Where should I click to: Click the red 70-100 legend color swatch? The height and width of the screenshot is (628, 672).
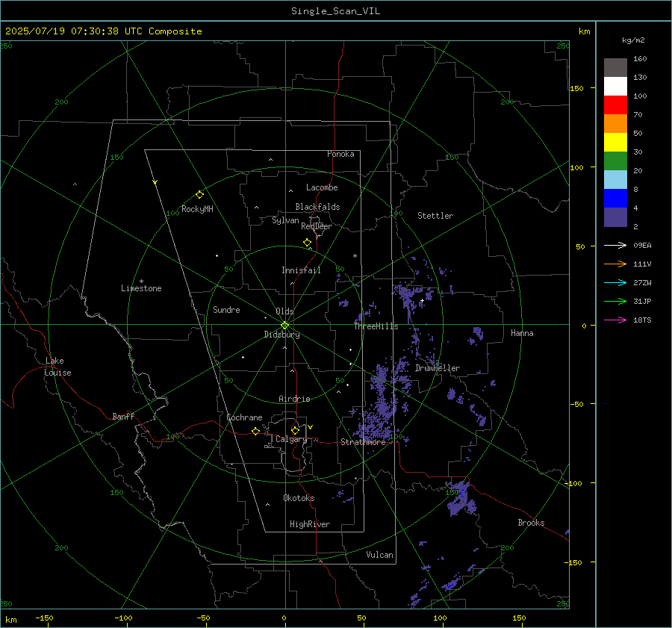point(615,105)
